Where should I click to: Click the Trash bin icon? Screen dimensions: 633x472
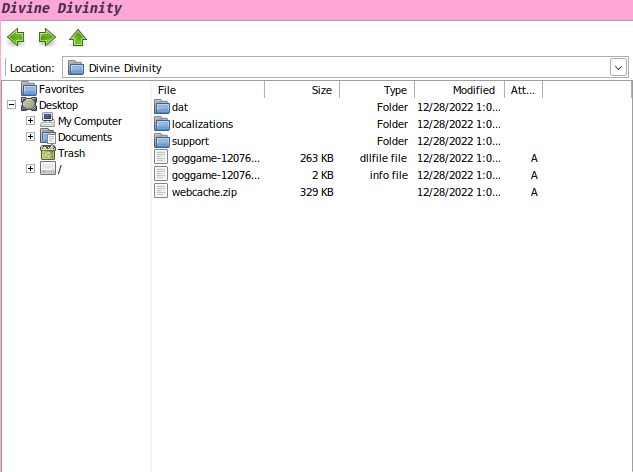point(48,153)
